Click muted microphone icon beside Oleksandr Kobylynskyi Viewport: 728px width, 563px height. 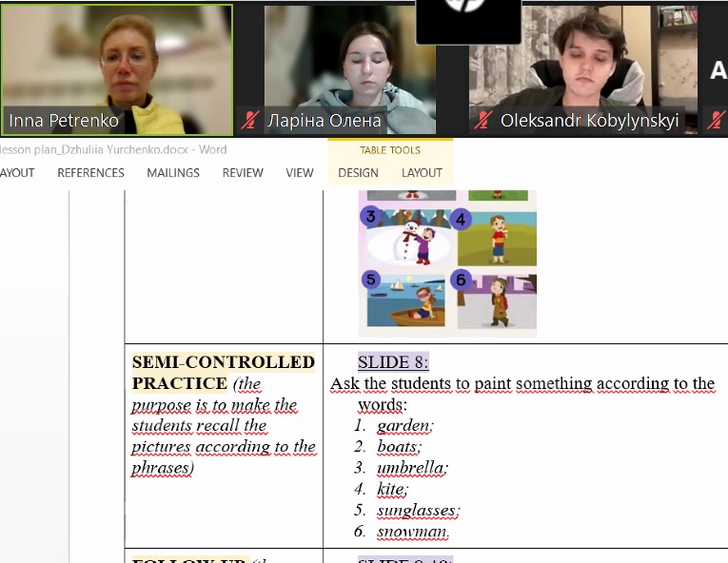482,120
